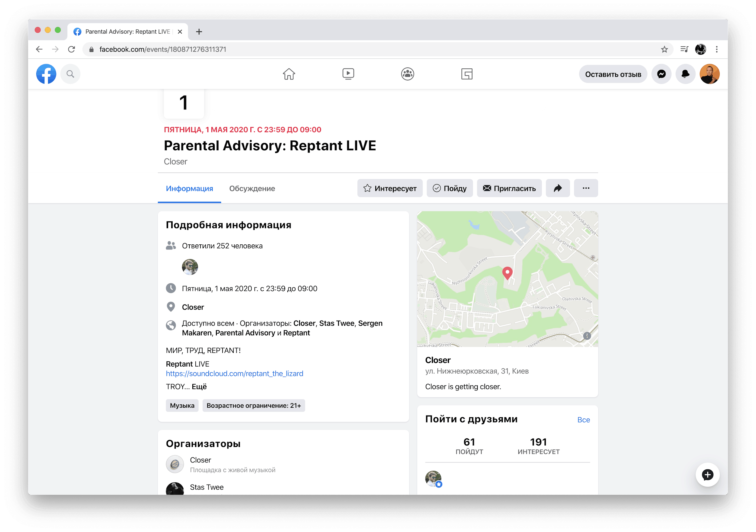Toggle Пойду attendance
Viewport: 756px width, 532px height.
[x=449, y=188]
